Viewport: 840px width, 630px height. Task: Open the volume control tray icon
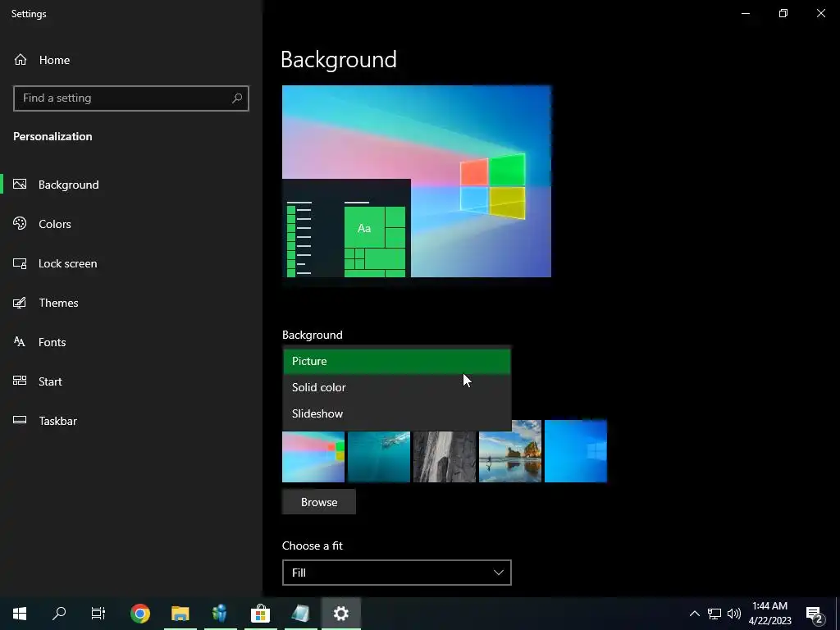pyautogui.click(x=734, y=614)
